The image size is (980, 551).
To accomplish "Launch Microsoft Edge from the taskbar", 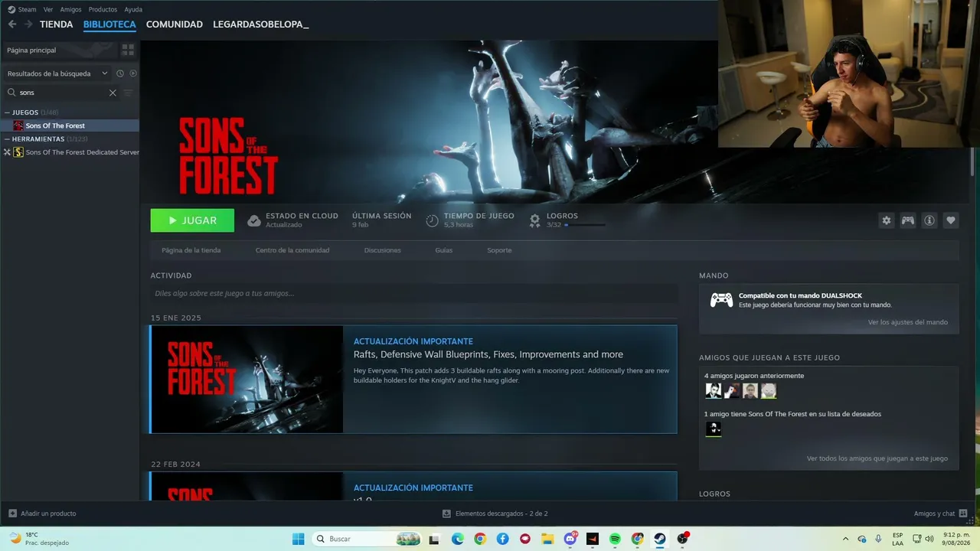I will (x=458, y=539).
